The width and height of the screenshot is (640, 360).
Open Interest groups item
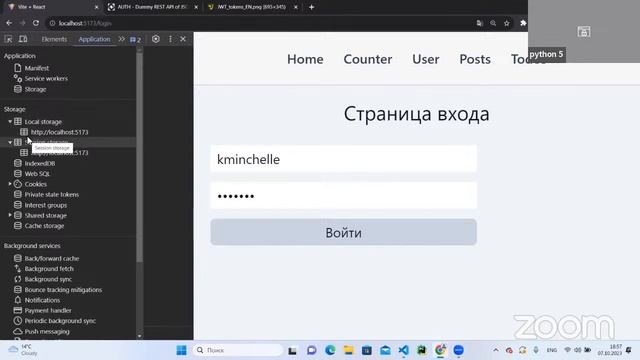pyautogui.click(x=45, y=205)
